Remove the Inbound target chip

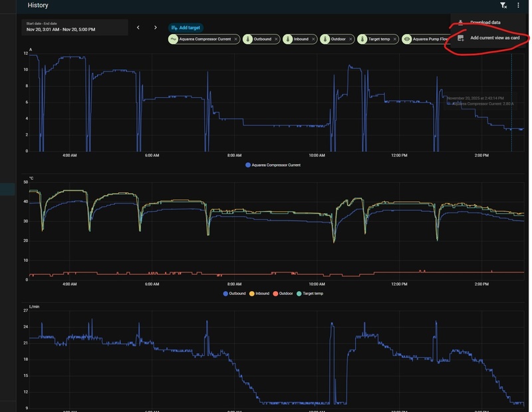point(313,39)
